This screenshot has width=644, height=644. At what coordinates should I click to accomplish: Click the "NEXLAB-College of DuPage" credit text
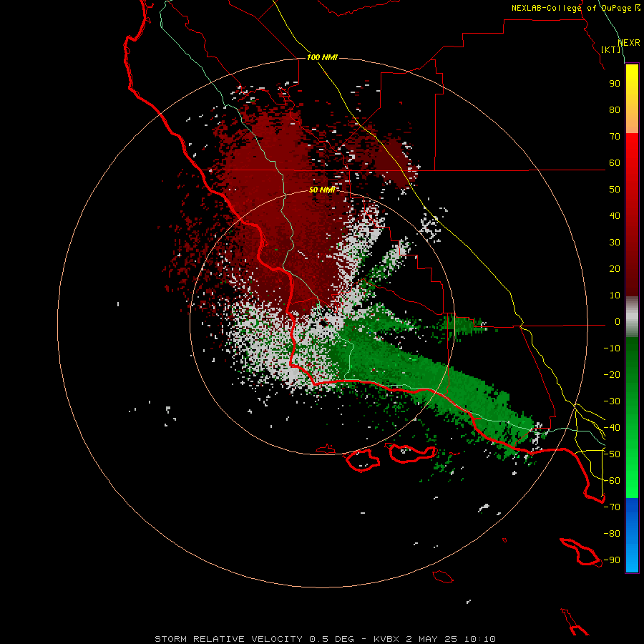[571, 8]
